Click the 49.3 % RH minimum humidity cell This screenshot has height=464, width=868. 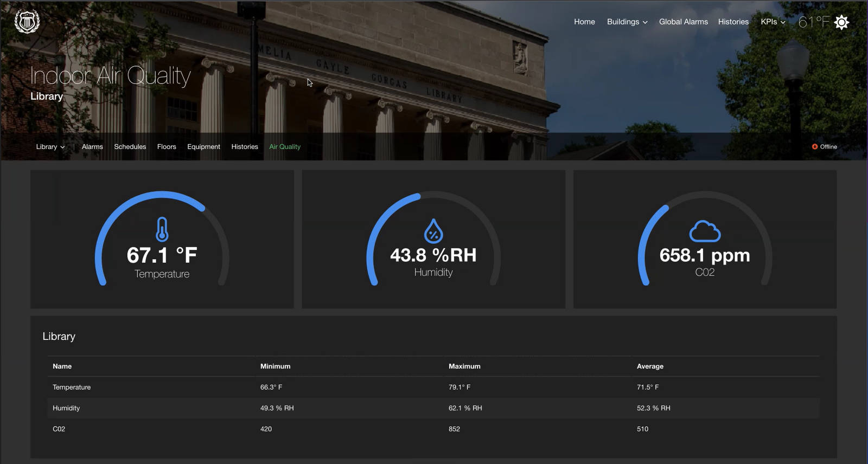pyautogui.click(x=277, y=408)
